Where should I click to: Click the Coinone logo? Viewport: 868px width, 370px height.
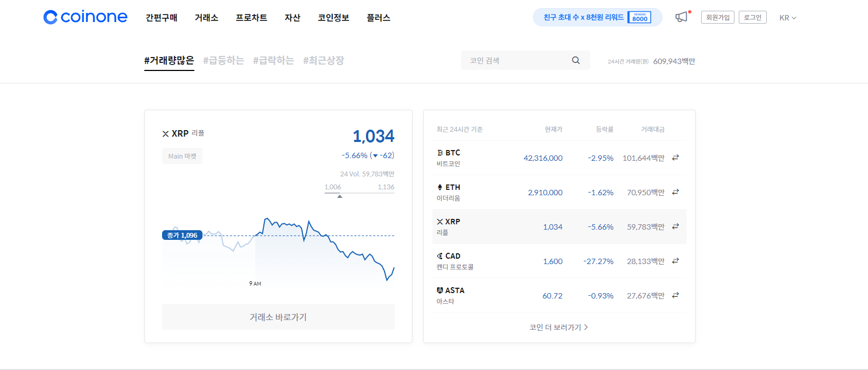point(85,17)
